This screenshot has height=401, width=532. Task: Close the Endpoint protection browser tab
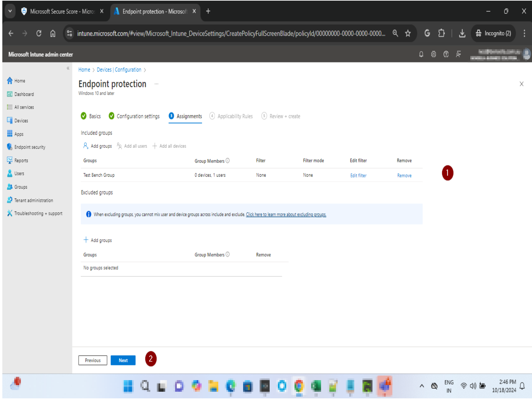[194, 11]
